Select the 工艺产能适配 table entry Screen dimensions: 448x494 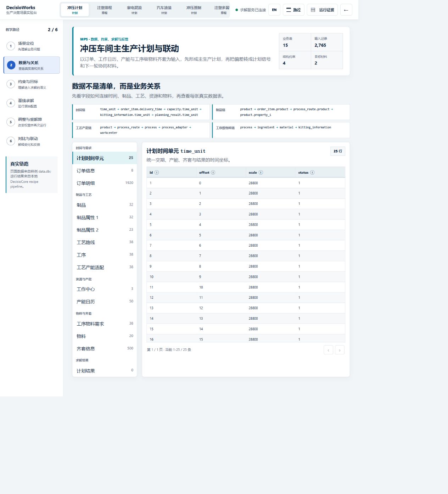point(105,268)
